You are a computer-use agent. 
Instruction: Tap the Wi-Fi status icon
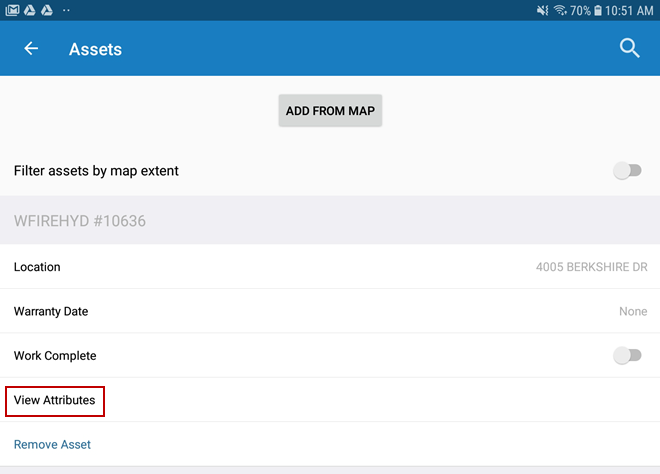point(560,10)
